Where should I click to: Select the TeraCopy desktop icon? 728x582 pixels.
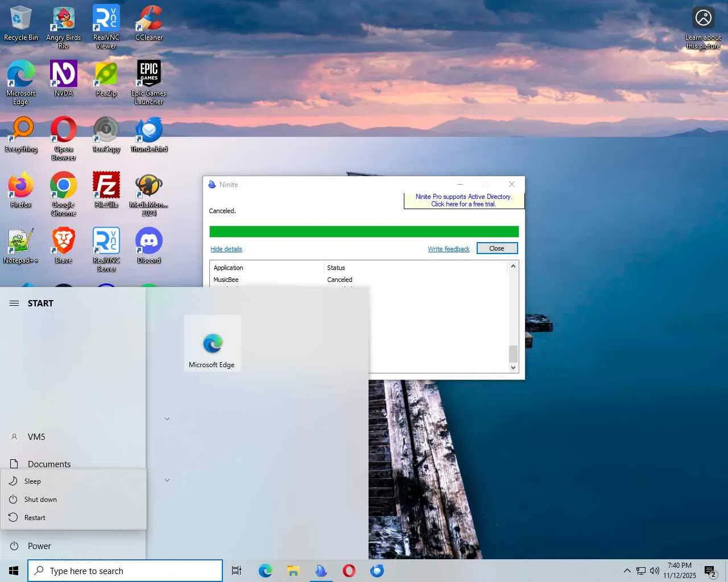pos(106,135)
